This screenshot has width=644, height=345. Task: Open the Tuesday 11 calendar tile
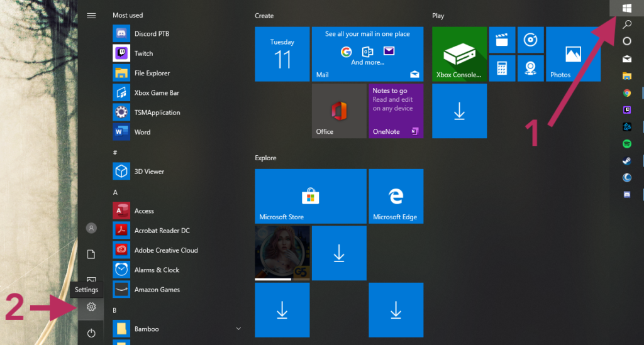(282, 54)
